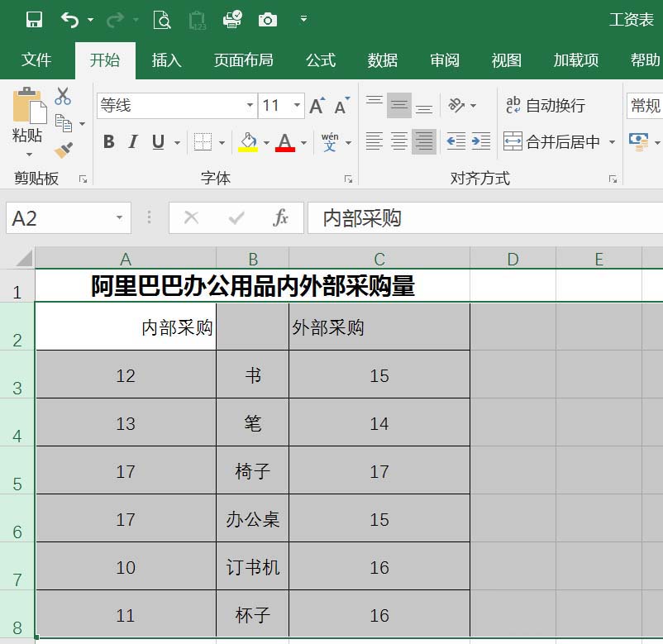This screenshot has width=663, height=644.
Task: Open Customize Quick Access Toolbar dropdown
Action: [303, 19]
